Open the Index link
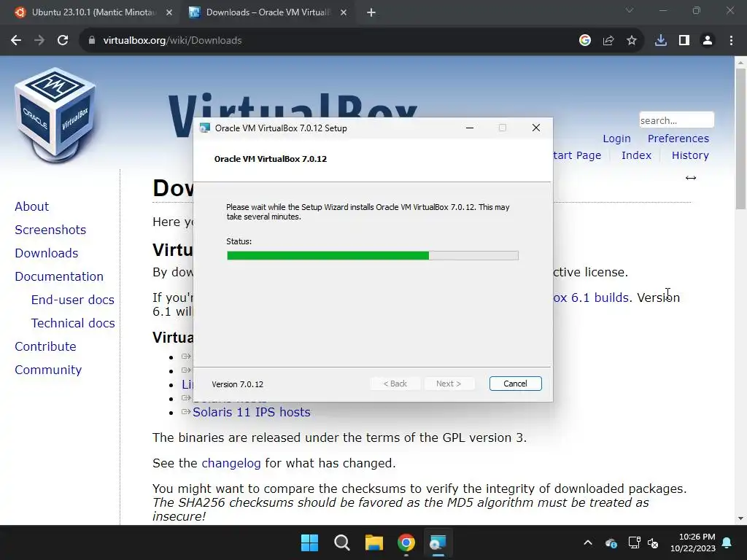 [636, 155]
